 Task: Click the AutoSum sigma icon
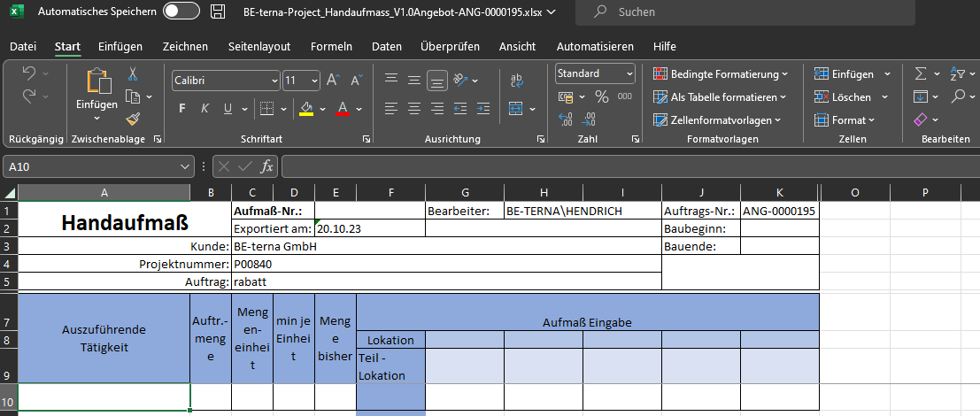(x=921, y=74)
